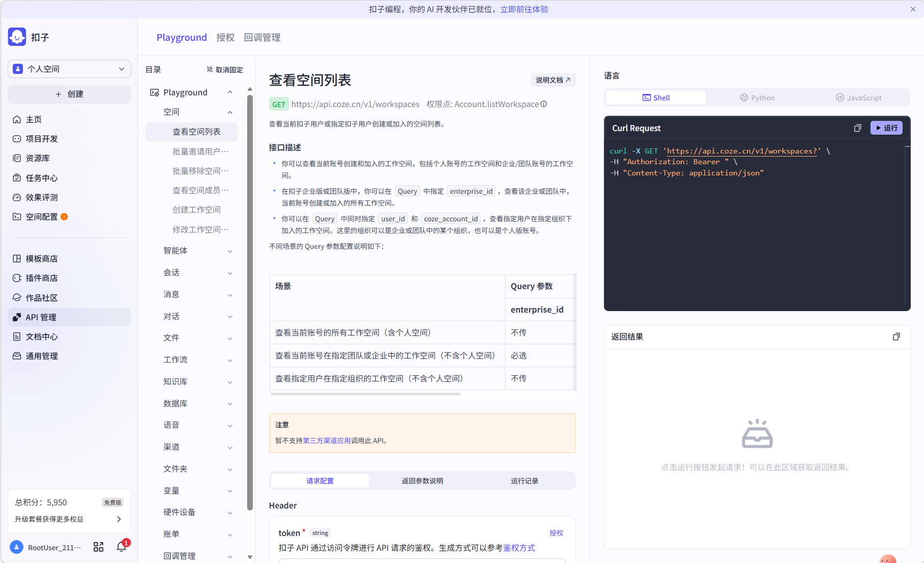Click info icon next to Account.listWorkspace
Viewport: 924px width, 563px height.
point(544,104)
